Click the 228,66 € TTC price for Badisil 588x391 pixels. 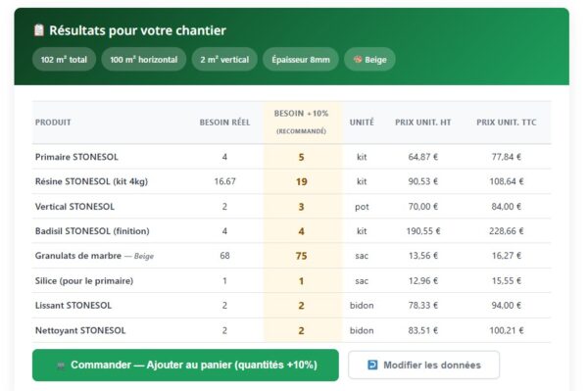coord(507,231)
